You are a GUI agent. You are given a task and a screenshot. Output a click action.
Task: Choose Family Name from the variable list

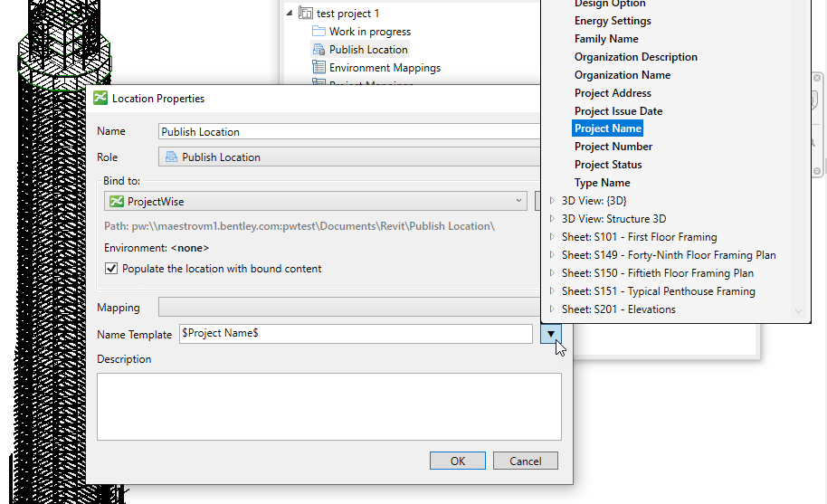606,39
